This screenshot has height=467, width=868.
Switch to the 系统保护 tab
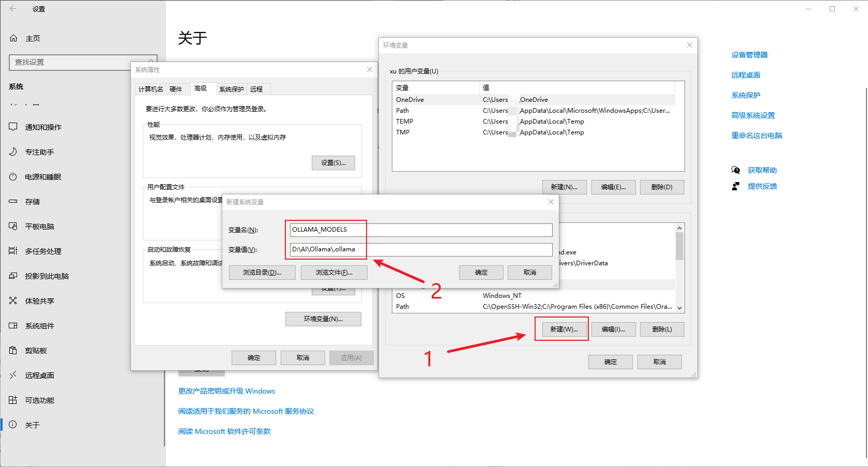click(x=231, y=89)
